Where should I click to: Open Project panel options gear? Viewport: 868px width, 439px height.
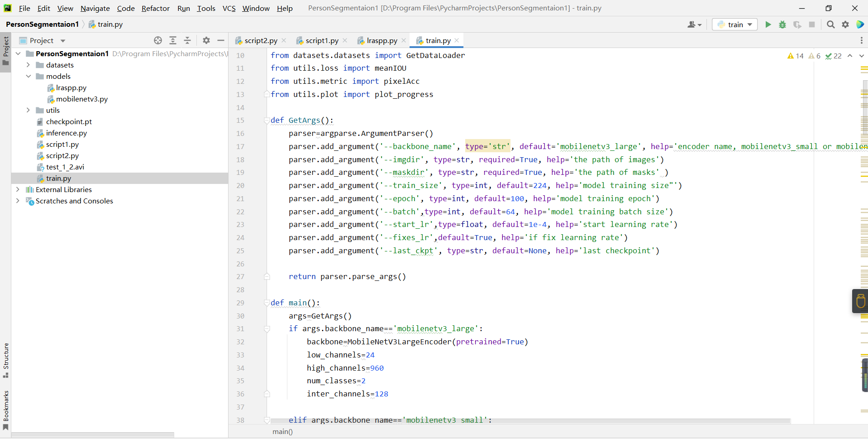pos(206,40)
